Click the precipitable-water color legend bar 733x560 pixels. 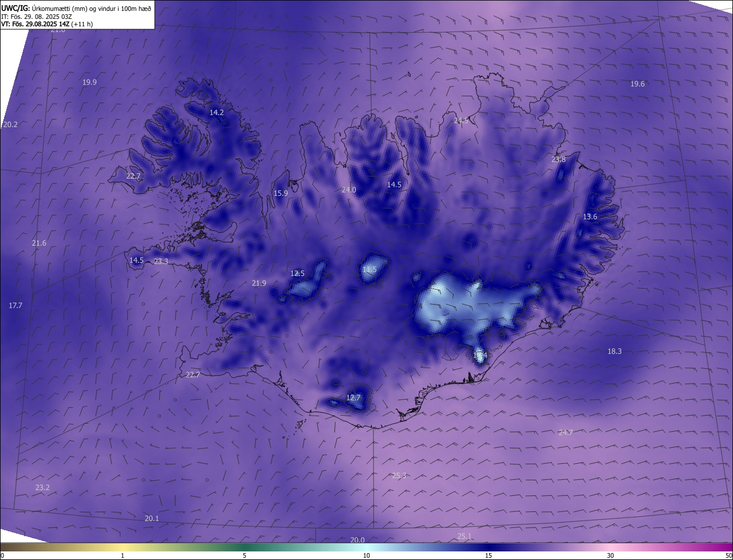tap(366, 547)
